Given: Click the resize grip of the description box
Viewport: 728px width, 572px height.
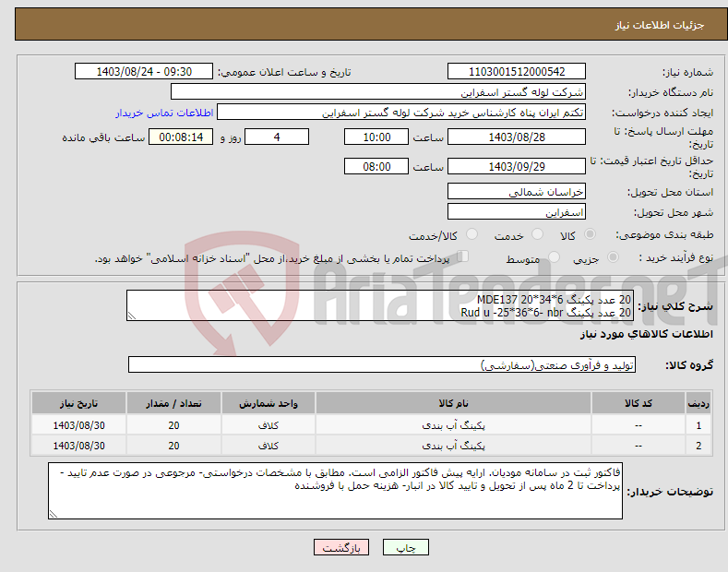Looking at the screenshot, I should (x=132, y=316).
